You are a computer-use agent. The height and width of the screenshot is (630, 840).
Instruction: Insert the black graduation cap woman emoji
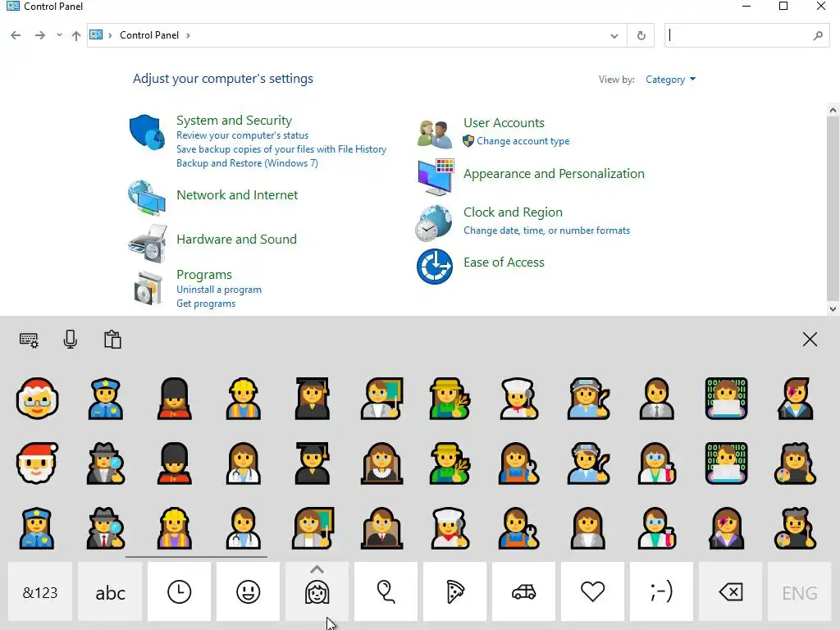click(x=313, y=399)
